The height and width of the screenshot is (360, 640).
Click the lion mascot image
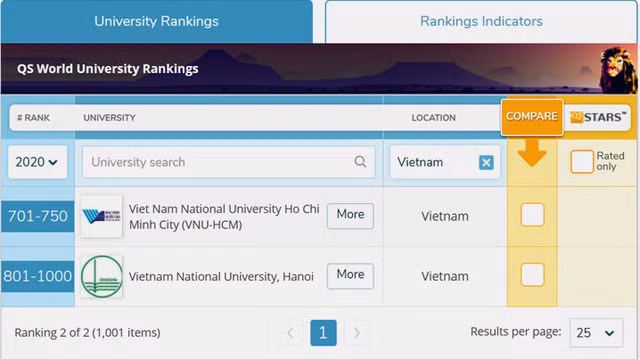(x=618, y=70)
